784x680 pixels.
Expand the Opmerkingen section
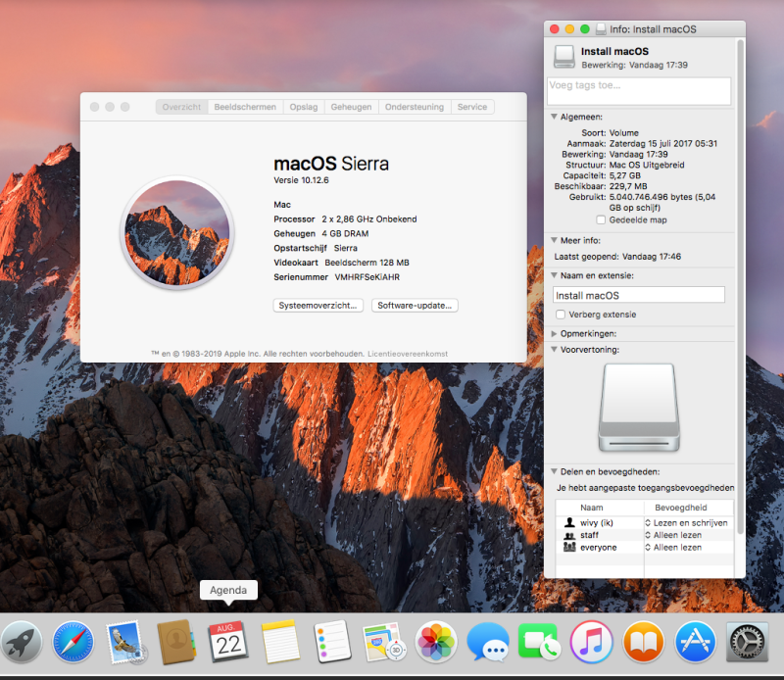click(x=554, y=333)
